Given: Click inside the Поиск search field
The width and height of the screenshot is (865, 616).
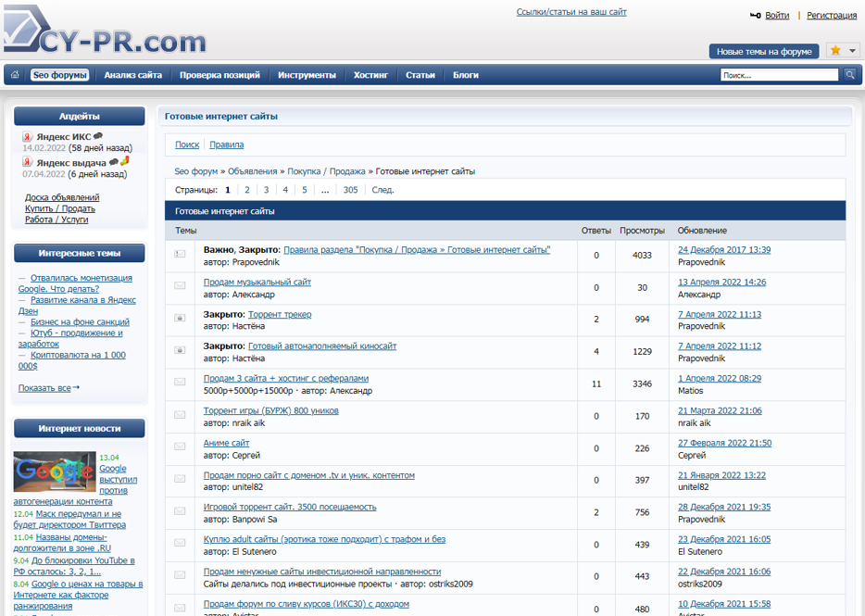Looking at the screenshot, I should coord(779,75).
